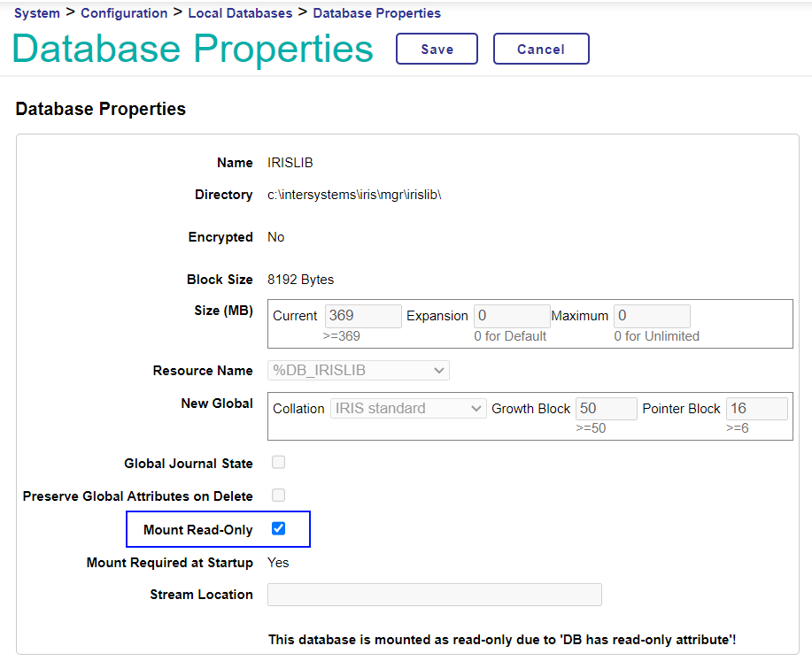Click the read-only attribute warning message
The image size is (812, 661).
click(x=502, y=639)
